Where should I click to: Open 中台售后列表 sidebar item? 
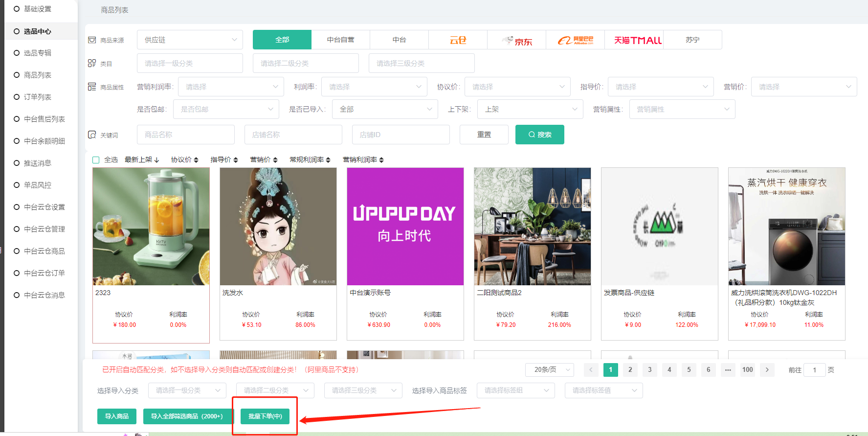click(x=45, y=119)
